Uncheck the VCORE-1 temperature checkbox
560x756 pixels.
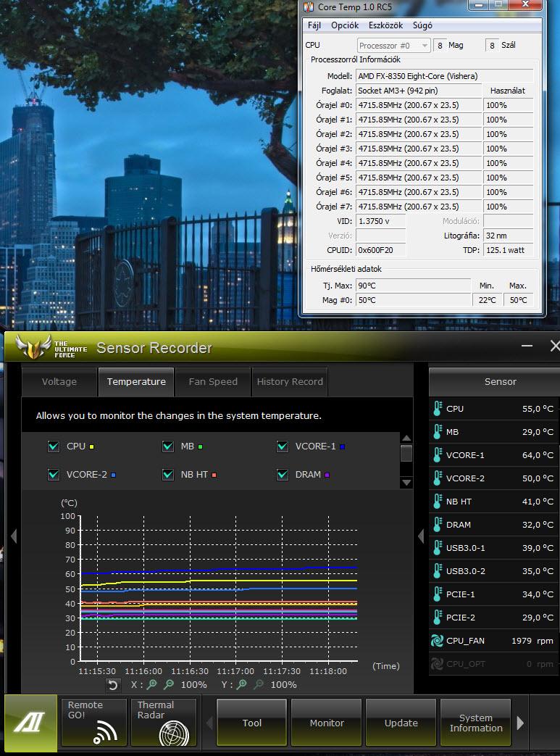[283, 446]
